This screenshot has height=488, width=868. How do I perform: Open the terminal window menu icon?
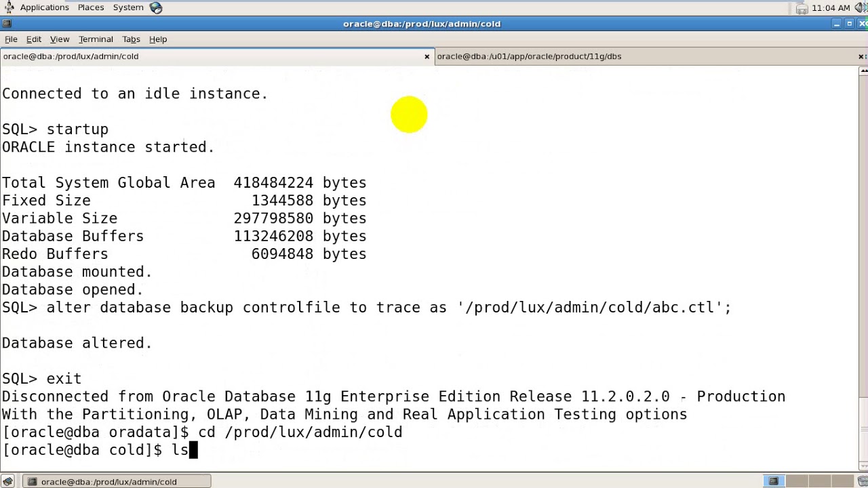7,24
